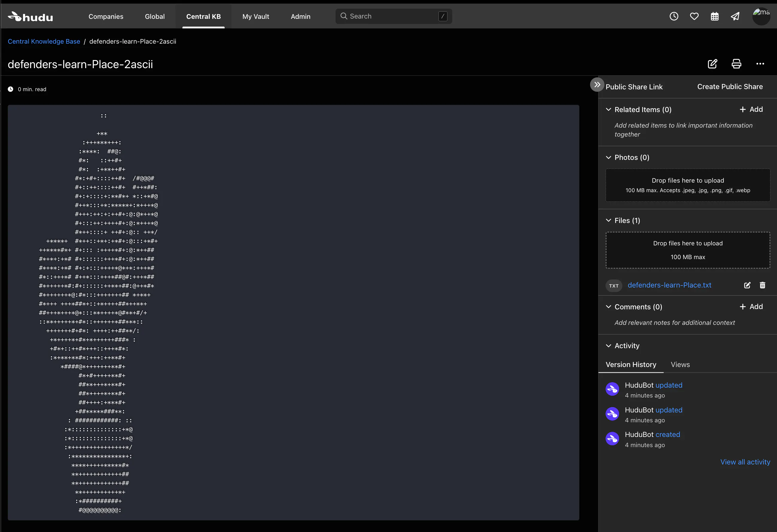Delete defenders-learn-Place.txt with the trash icon
Image resolution: width=777 pixels, height=532 pixels.
pos(762,285)
